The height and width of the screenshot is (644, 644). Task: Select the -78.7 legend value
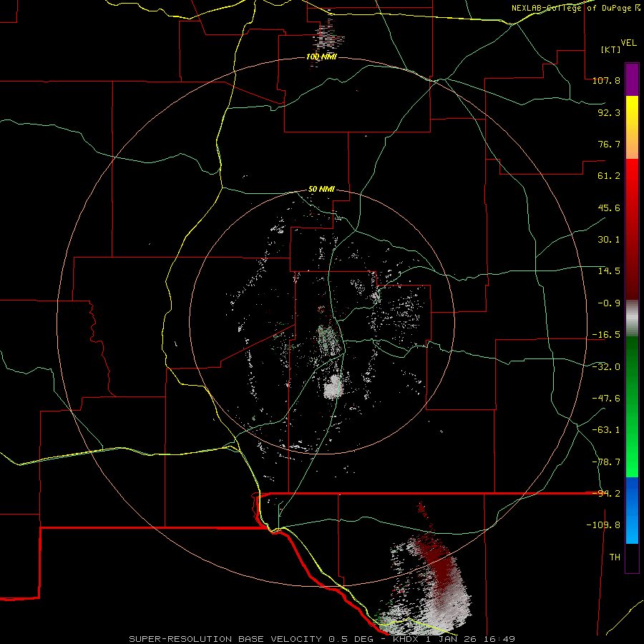click(x=606, y=462)
